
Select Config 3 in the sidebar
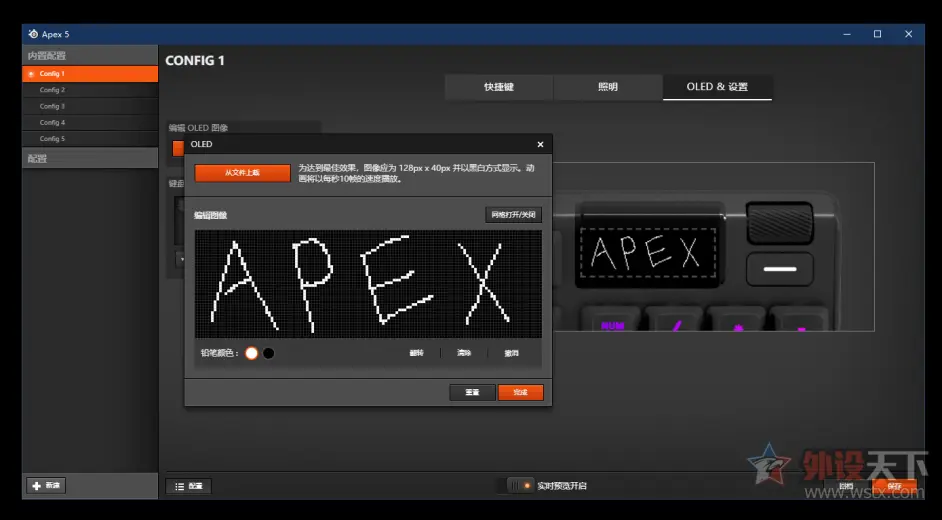click(90, 106)
